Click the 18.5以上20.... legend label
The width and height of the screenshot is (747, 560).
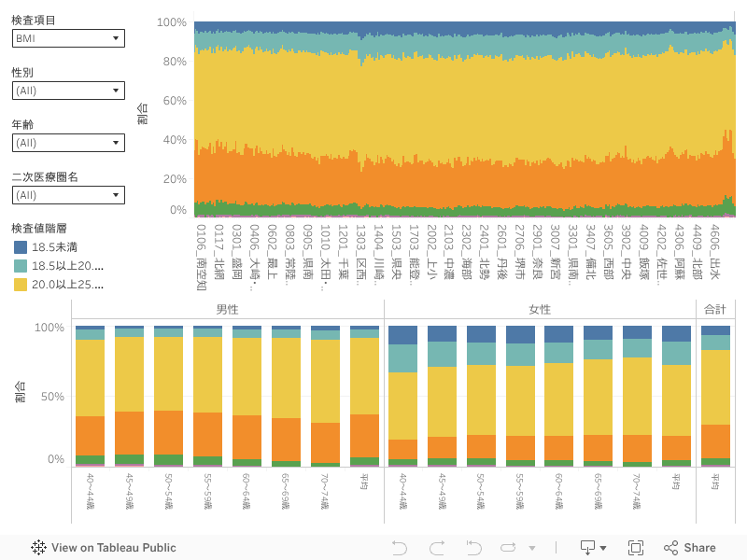pyautogui.click(x=67, y=266)
